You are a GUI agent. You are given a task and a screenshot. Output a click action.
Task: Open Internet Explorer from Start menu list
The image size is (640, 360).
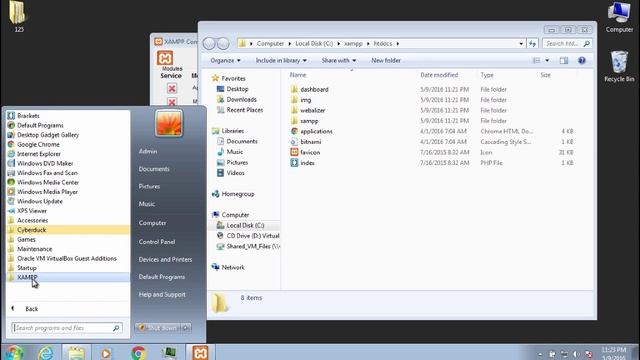[39, 154]
